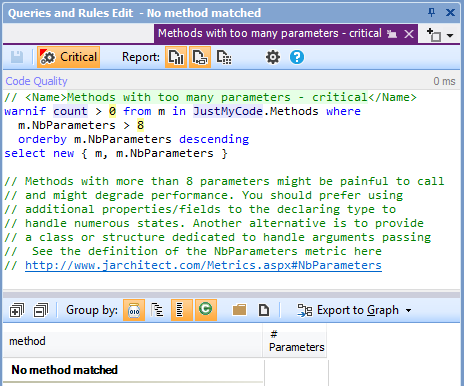464x386 pixels.
Task: Click the '0 ms' execution time label
Action: (x=444, y=81)
